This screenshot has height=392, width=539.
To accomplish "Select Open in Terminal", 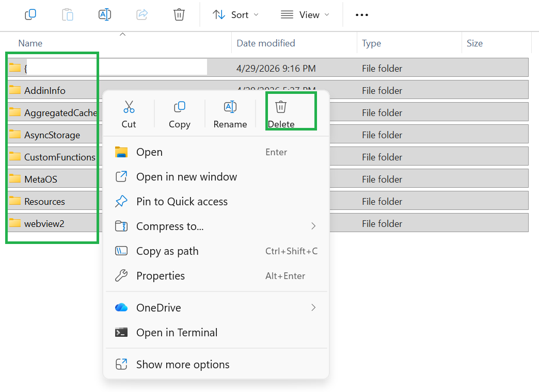I will [216, 333].
